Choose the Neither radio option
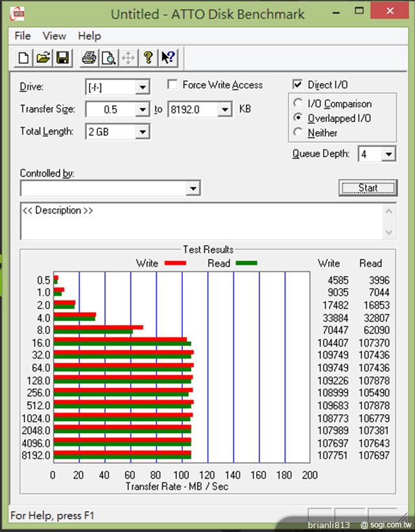The image size is (415, 532). [298, 132]
